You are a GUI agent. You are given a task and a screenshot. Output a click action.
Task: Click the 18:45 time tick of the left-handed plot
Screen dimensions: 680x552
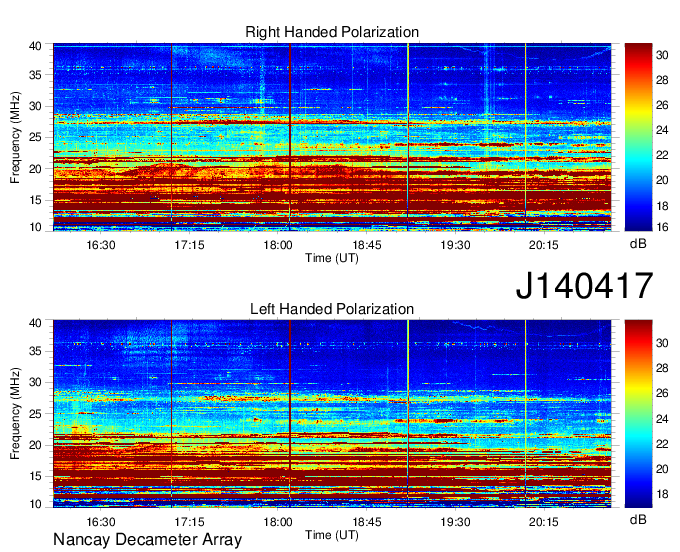click(366, 522)
